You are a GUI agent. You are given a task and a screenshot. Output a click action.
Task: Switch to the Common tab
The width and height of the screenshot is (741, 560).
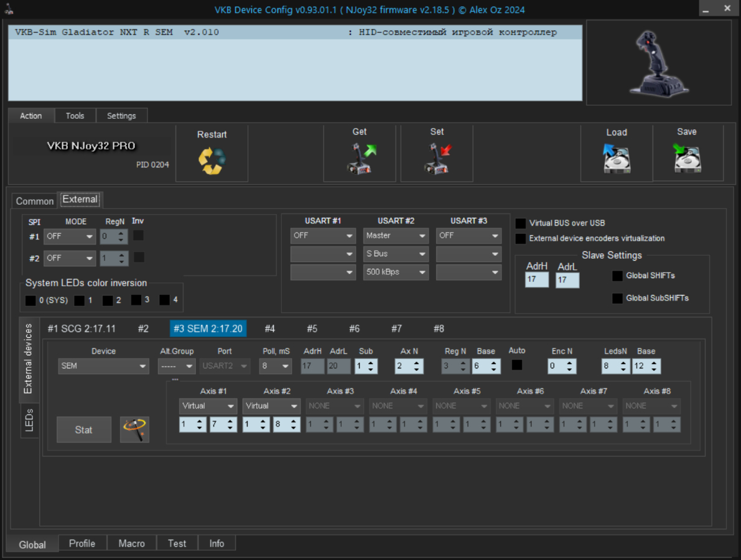(x=34, y=202)
